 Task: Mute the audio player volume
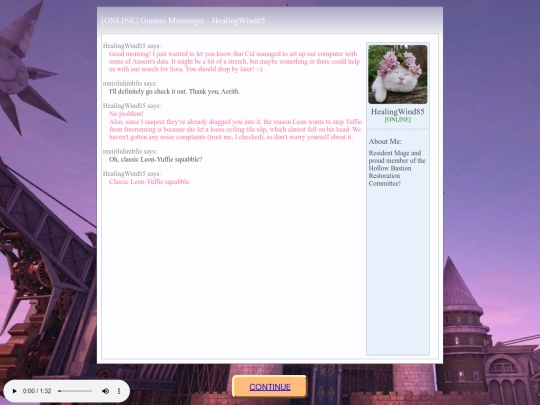pos(105,391)
